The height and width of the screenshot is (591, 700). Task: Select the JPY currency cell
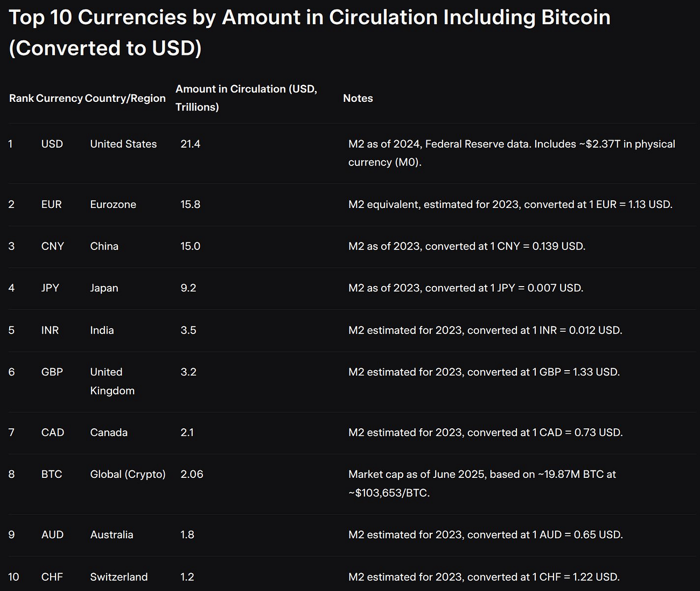pyautogui.click(x=50, y=288)
